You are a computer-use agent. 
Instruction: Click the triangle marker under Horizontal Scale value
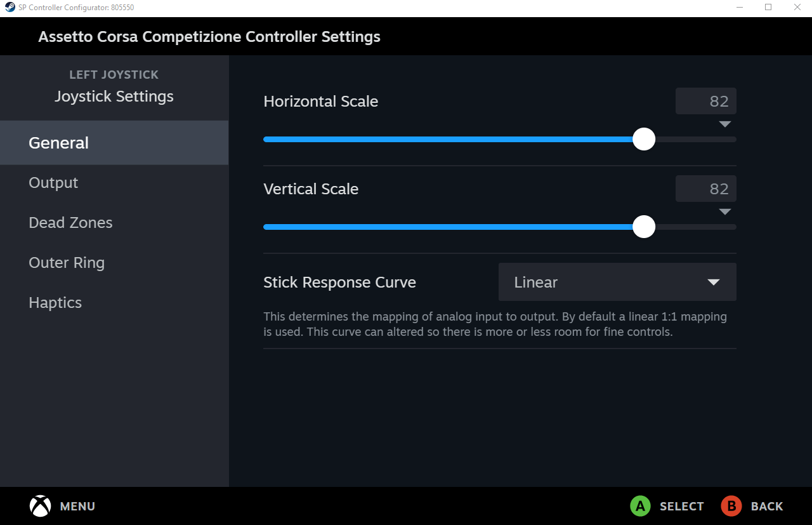[725, 124]
